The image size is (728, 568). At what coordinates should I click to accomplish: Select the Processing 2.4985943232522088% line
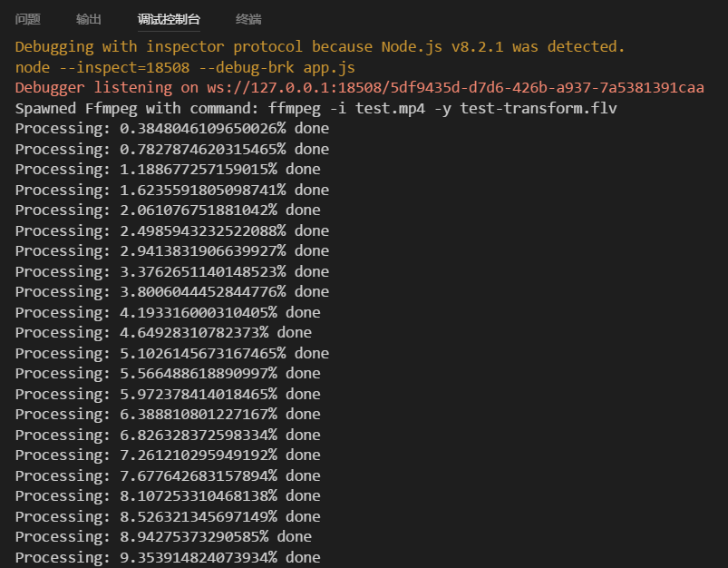click(172, 231)
